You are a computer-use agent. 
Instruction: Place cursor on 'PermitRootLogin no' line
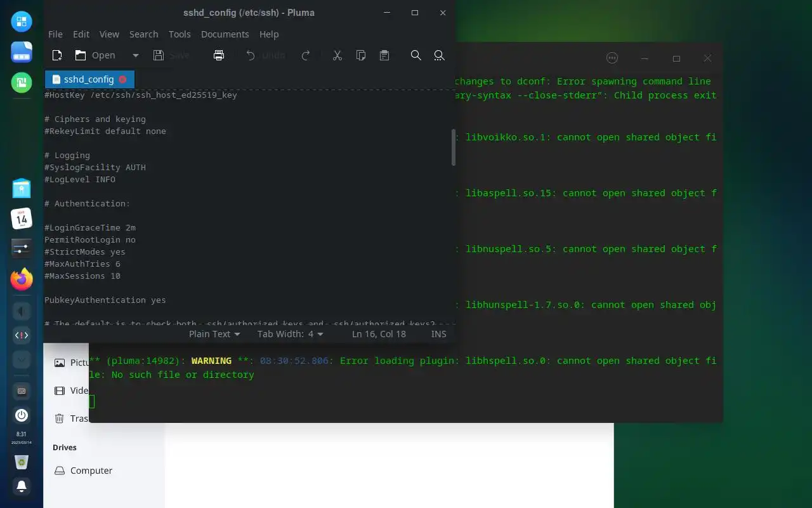90,240
